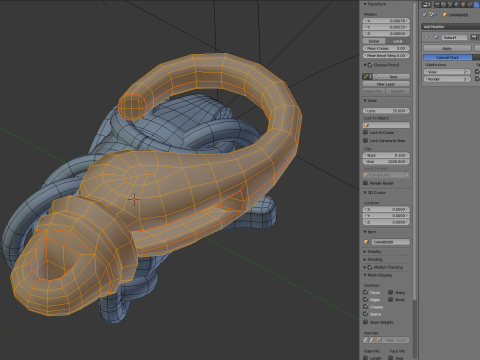
Task: Open the Add Modifier dropdown
Action: [451, 27]
